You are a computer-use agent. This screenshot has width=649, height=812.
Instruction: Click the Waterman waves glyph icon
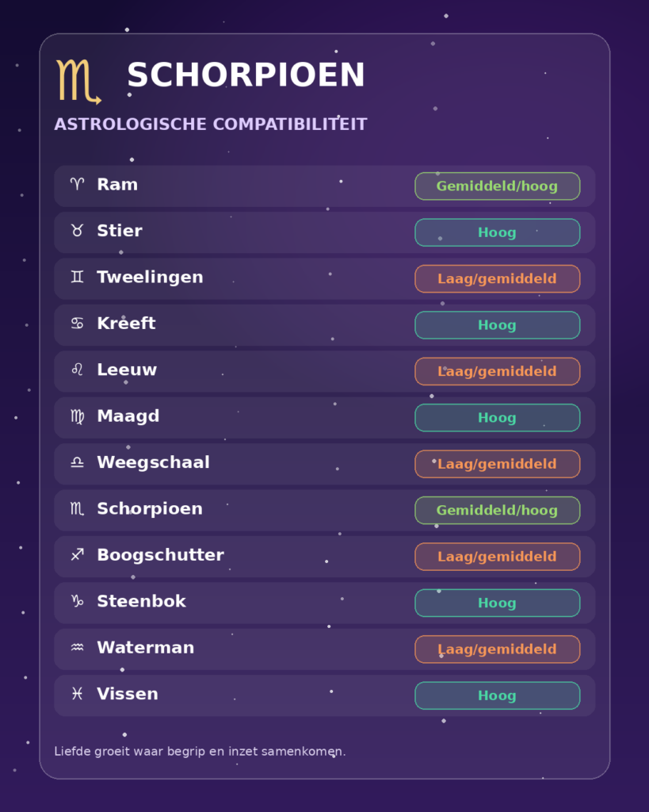(77, 647)
